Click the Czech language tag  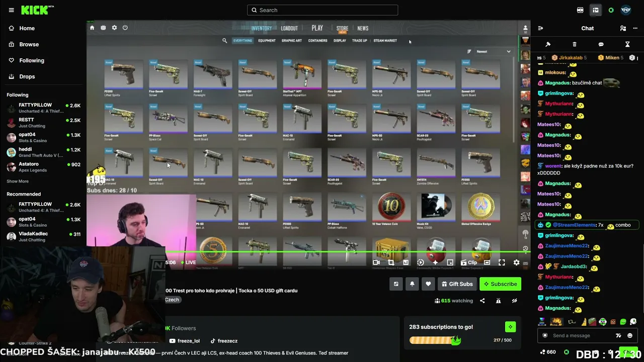coord(172,300)
